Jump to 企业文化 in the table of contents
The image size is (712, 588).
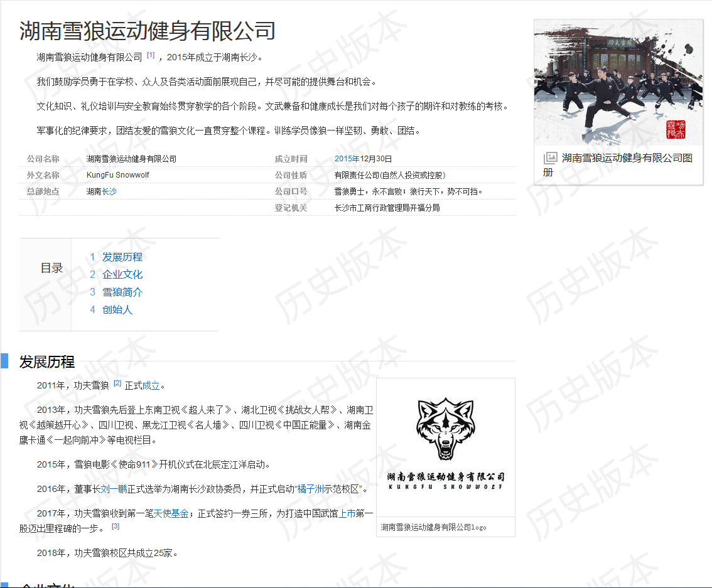[x=122, y=274]
